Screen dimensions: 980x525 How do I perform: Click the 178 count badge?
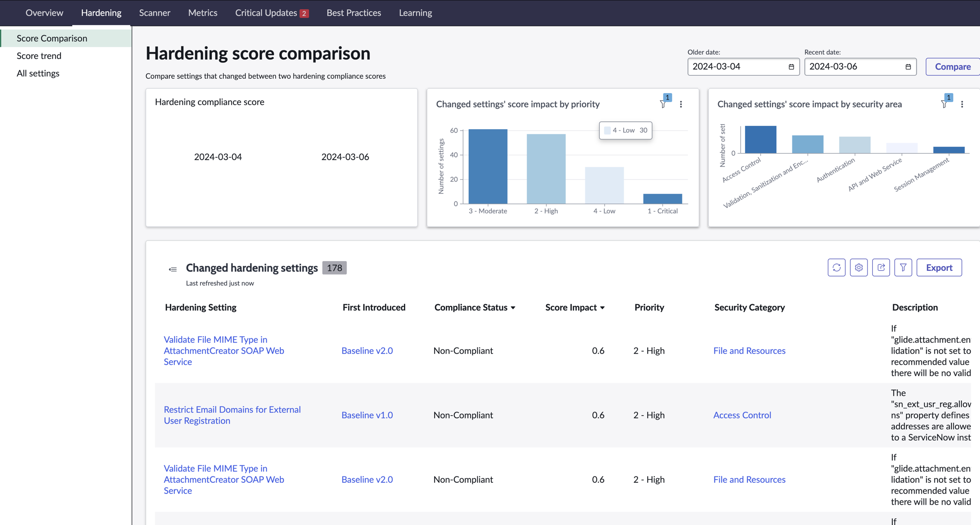pyautogui.click(x=335, y=268)
